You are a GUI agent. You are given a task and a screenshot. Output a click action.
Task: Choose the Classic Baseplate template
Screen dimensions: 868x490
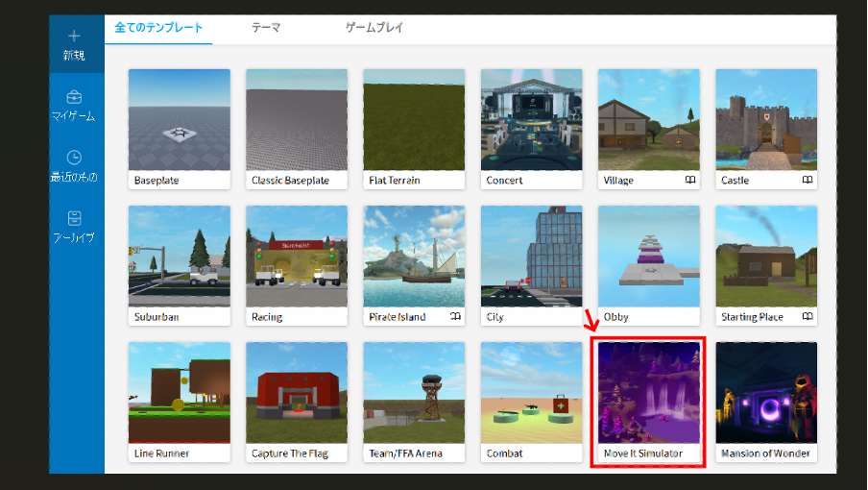coord(297,120)
